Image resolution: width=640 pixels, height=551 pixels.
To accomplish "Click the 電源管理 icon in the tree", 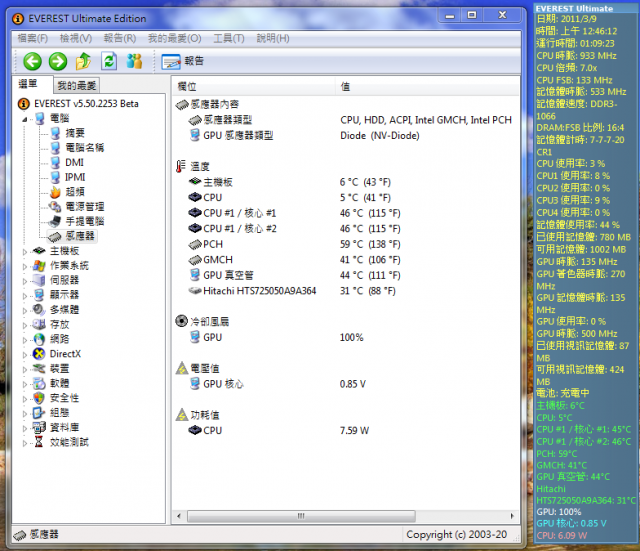I will coord(55,207).
